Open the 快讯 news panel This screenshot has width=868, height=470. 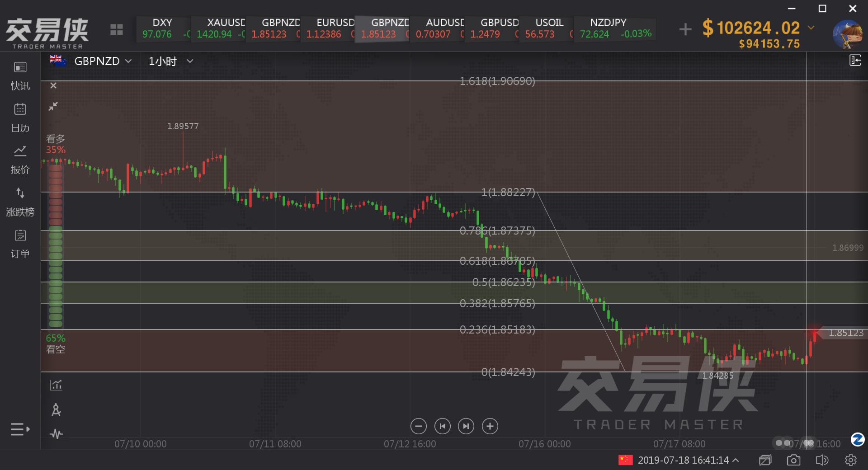point(20,76)
